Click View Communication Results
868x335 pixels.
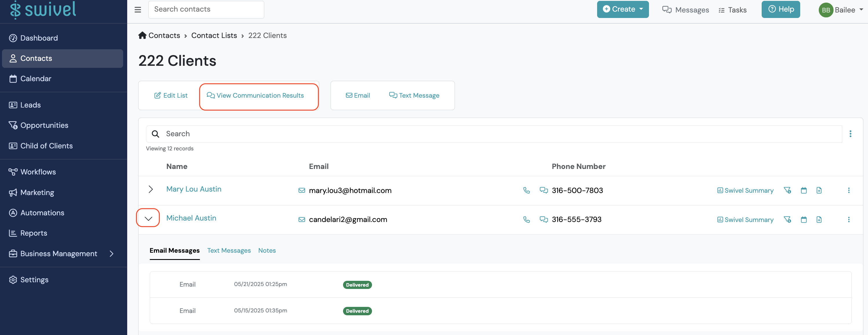pos(255,95)
